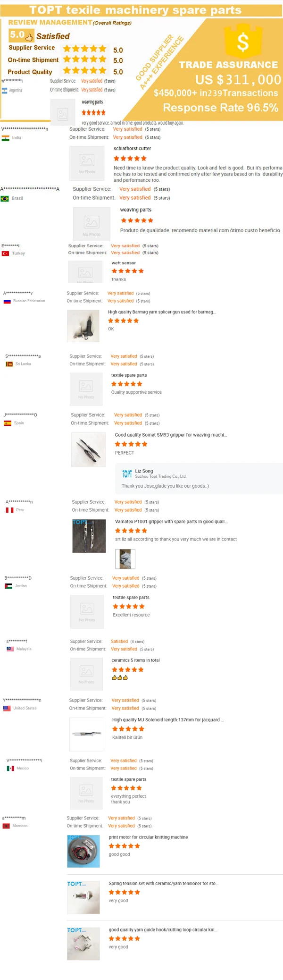
Task: Click the Jordan flag icon
Action: 8,586
